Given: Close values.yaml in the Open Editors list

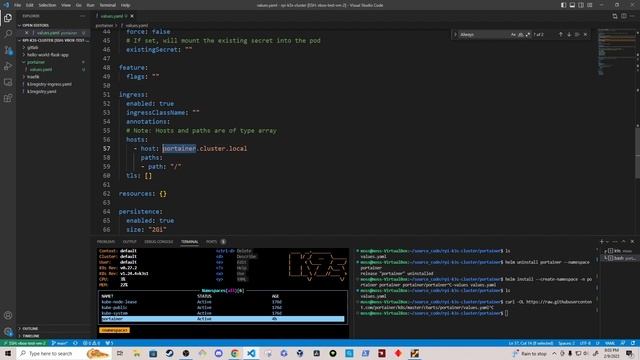Looking at the screenshot, I should (x=27, y=33).
